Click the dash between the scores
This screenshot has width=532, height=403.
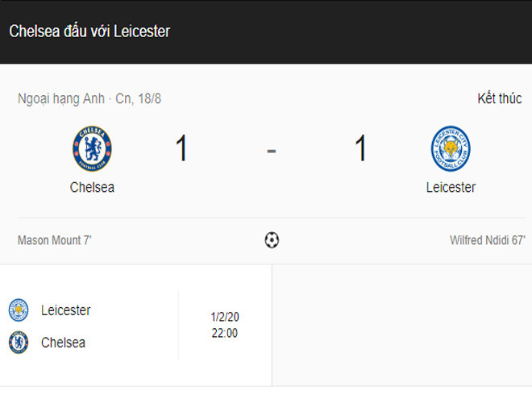272,150
